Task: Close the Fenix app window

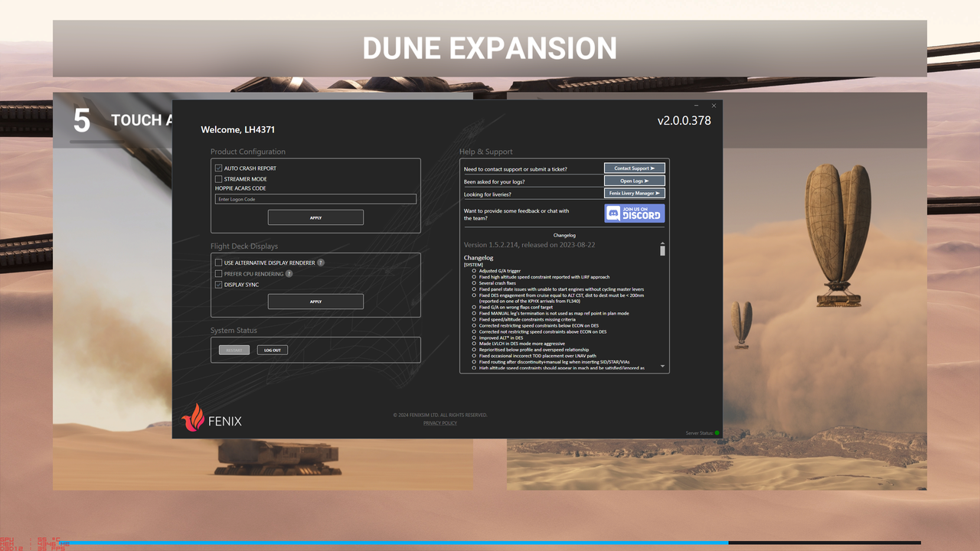Action: click(714, 106)
